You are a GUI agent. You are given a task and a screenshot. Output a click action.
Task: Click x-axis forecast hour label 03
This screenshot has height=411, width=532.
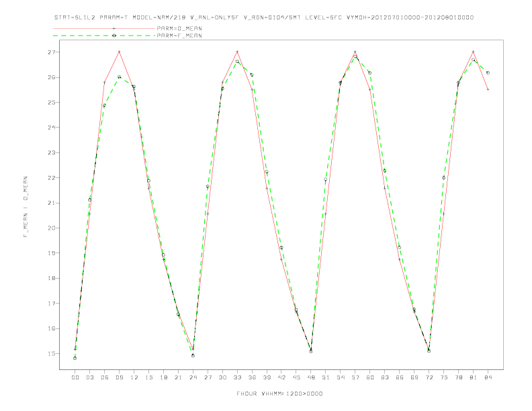coord(89,377)
